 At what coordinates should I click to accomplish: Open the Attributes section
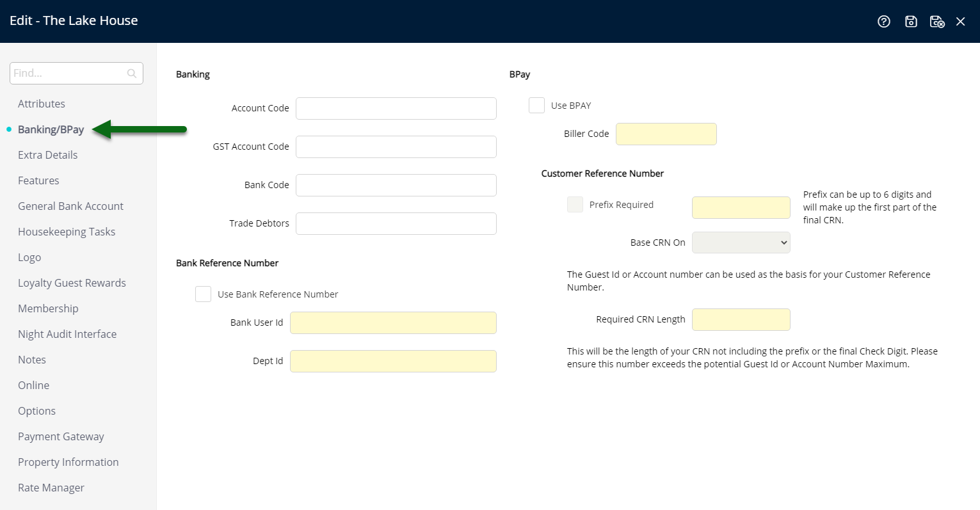[42, 104]
